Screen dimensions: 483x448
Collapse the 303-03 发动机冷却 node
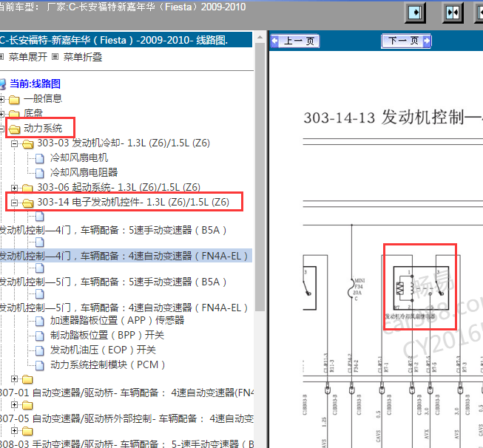point(14,143)
